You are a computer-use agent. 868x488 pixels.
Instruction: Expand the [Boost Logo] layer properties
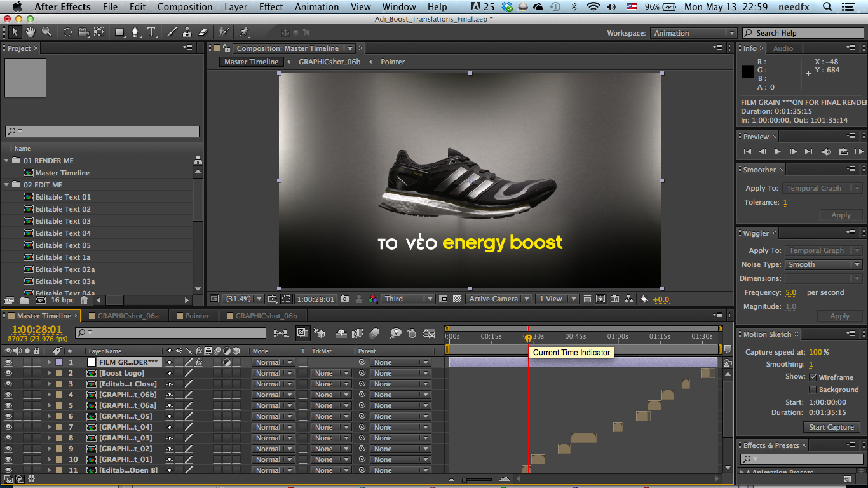[49, 373]
